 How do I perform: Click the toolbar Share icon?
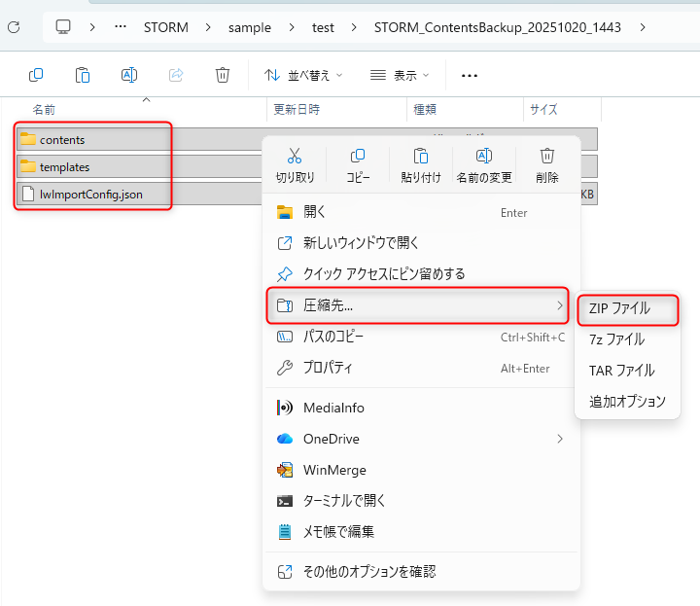176,75
